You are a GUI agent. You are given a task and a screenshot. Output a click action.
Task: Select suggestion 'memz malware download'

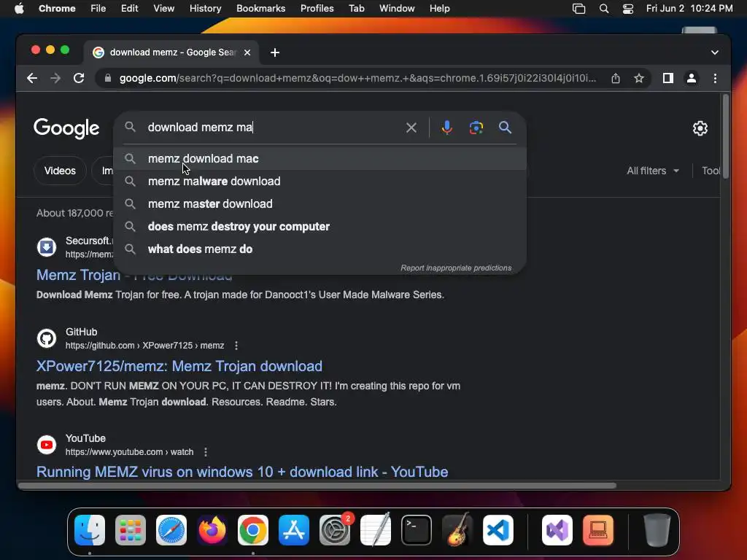320,182
